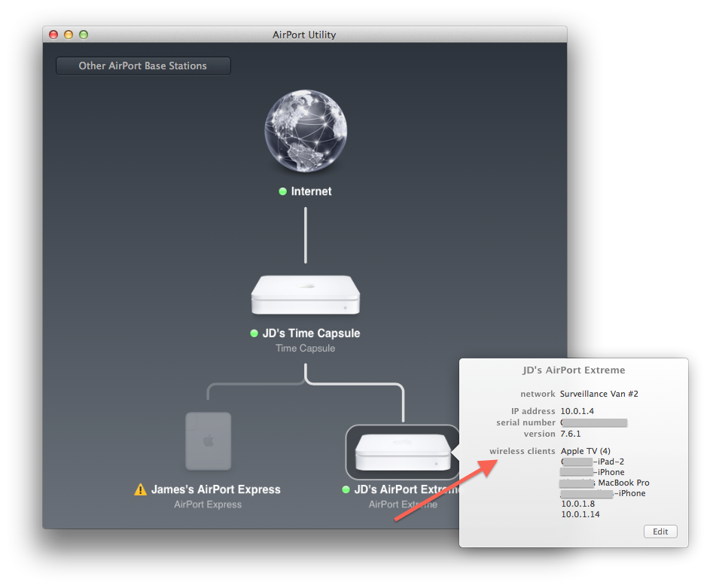Click the IP address value 10.0.1.4
The height and width of the screenshot is (588, 716).
point(577,411)
